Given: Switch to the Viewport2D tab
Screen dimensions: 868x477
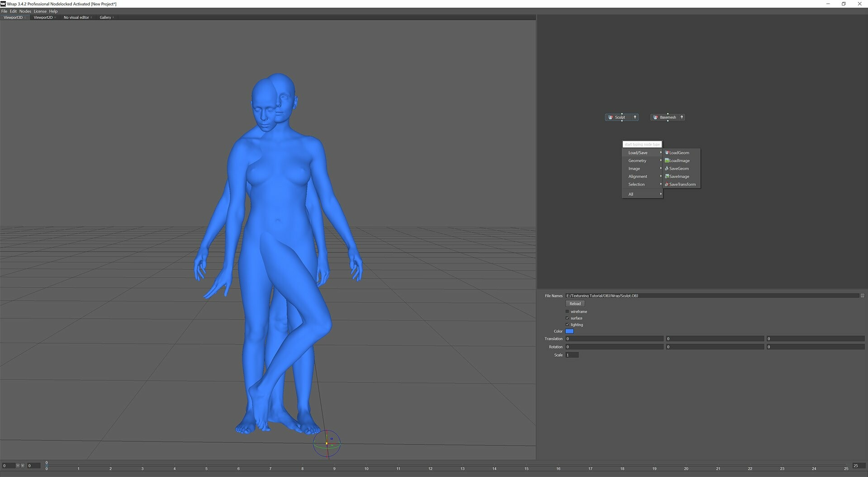Looking at the screenshot, I should click(x=43, y=18).
